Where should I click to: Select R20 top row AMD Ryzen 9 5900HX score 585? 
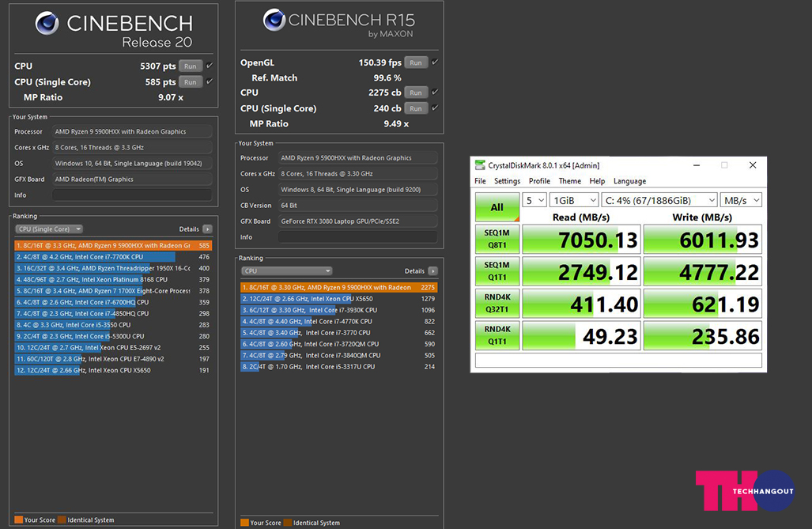[x=113, y=245]
